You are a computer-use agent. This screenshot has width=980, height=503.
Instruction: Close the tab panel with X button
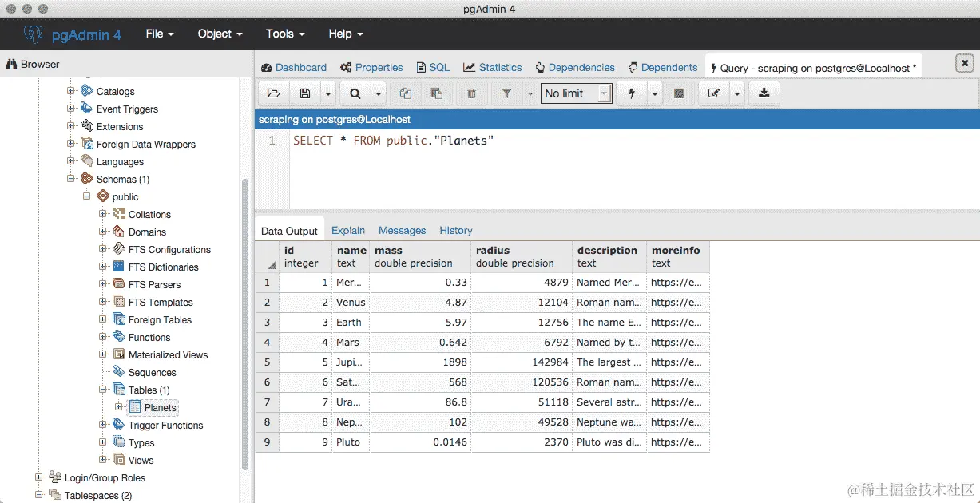(966, 64)
